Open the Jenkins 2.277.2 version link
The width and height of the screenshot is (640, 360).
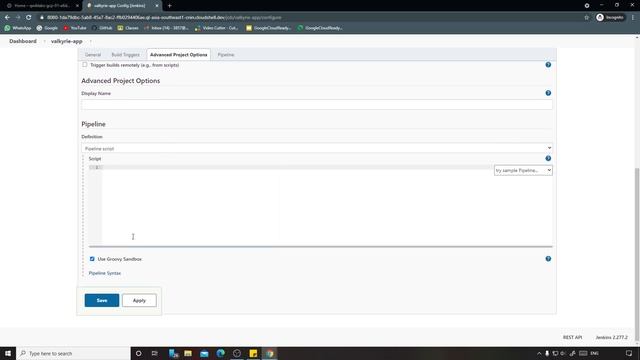tap(611, 337)
